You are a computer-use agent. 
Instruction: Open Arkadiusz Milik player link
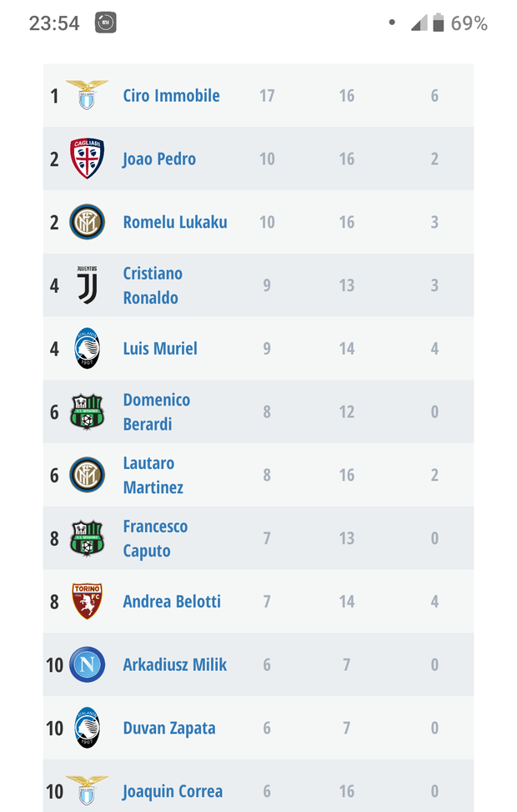click(x=175, y=665)
